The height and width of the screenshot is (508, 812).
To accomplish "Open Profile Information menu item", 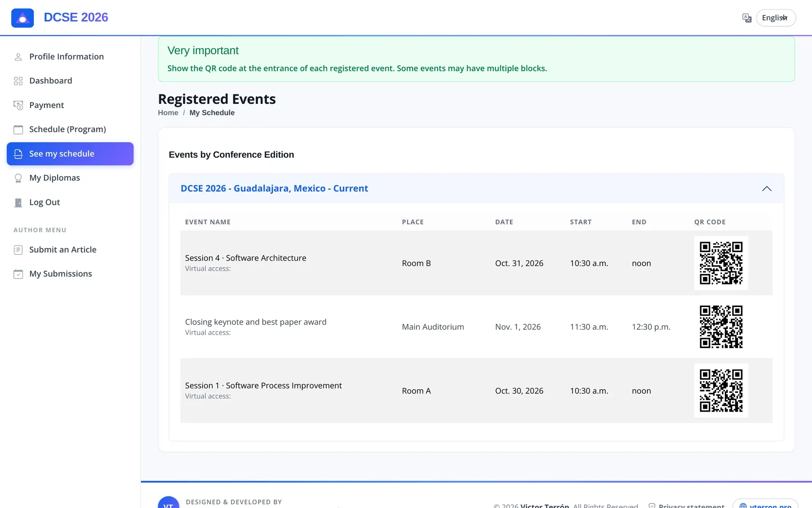I will (70, 56).
